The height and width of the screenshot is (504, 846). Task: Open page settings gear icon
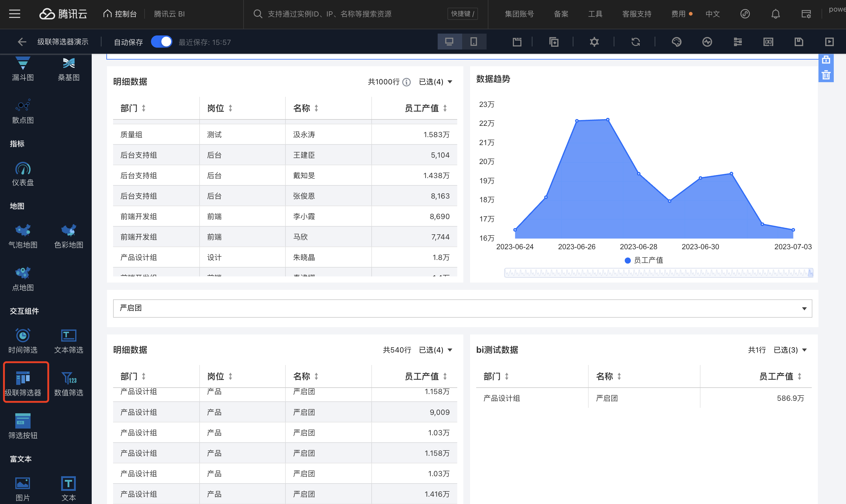point(594,42)
